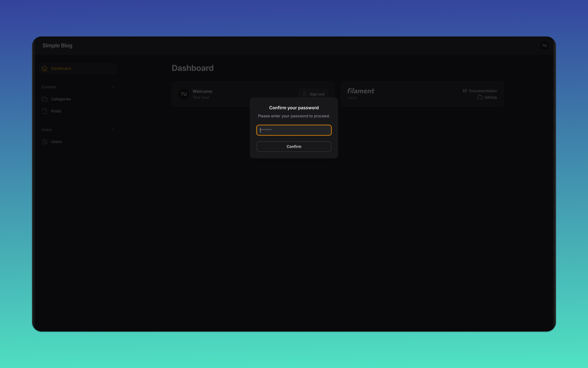Open Posts from the sidebar menu
This screenshot has width=588, height=368.
(x=56, y=111)
